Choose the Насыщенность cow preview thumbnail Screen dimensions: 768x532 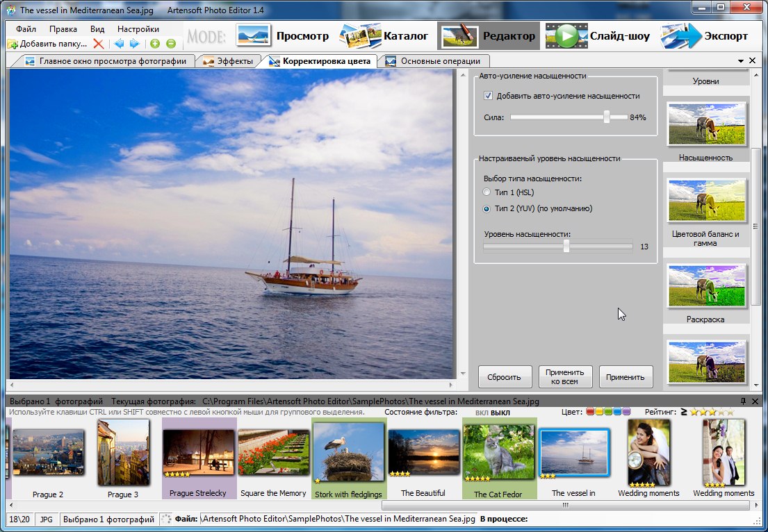point(706,124)
